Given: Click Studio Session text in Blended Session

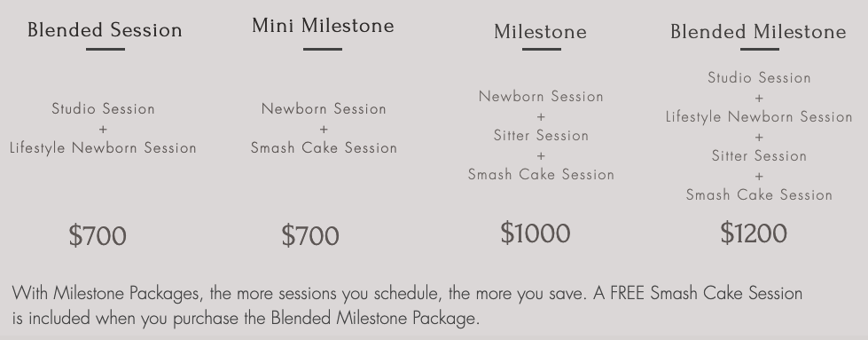Looking at the screenshot, I should [103, 108].
